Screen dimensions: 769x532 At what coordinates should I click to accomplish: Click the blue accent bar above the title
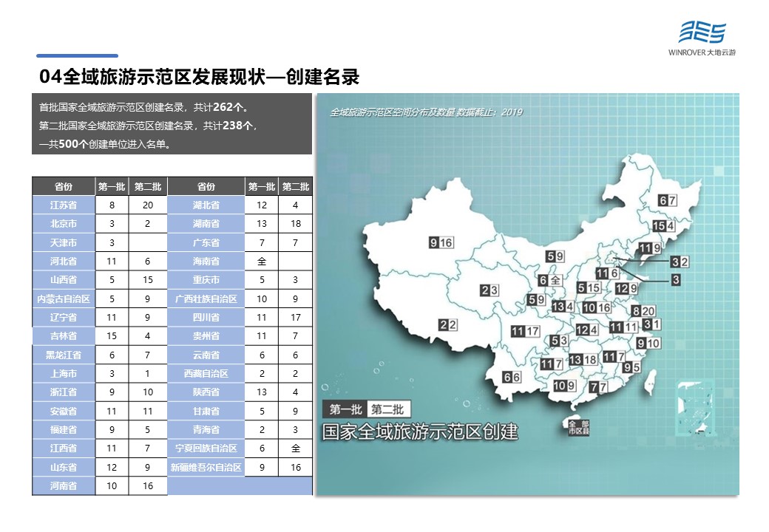[x=78, y=55]
